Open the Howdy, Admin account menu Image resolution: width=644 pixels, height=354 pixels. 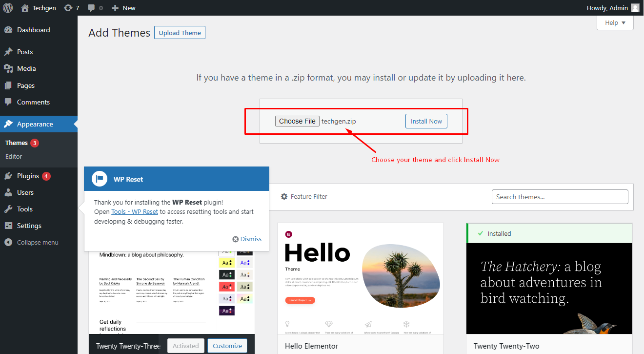[x=613, y=8]
